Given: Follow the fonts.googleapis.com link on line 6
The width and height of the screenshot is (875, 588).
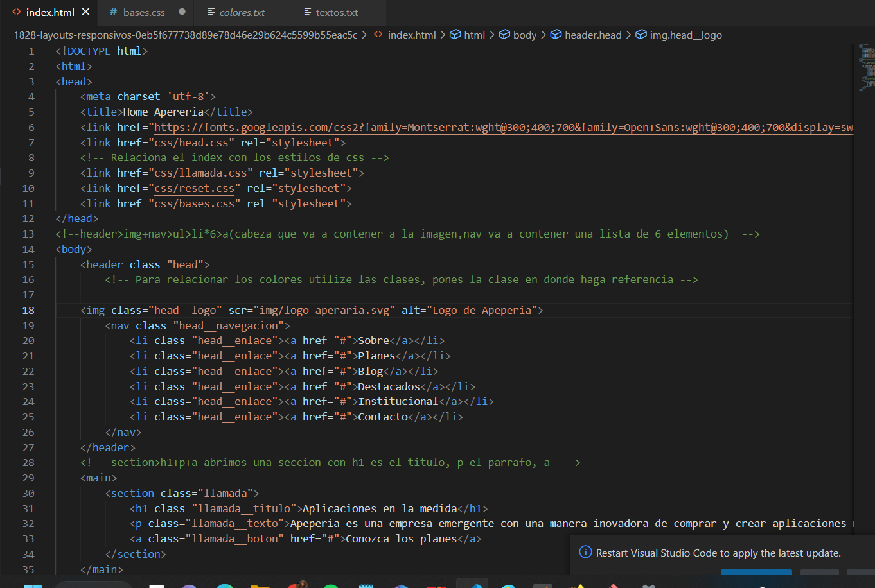Looking at the screenshot, I should (504, 127).
